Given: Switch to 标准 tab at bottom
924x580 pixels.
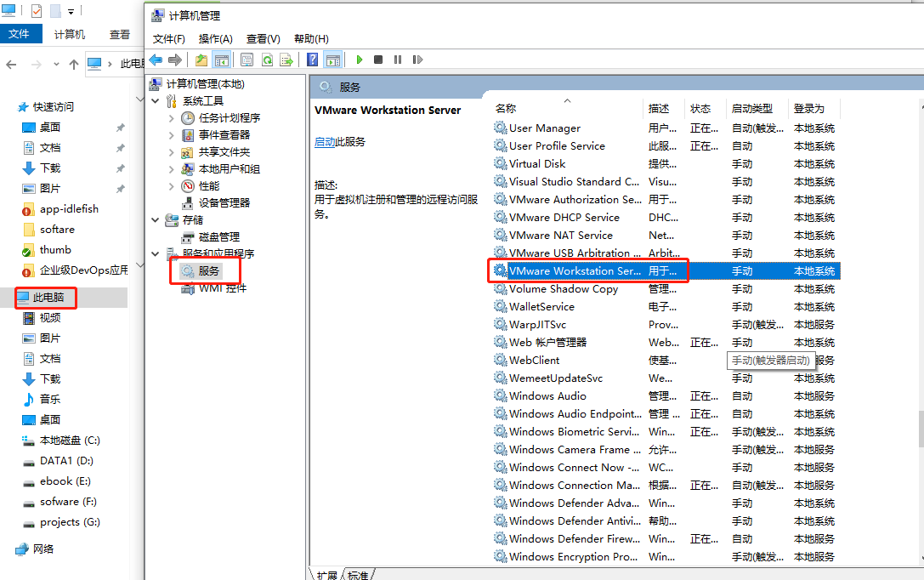Looking at the screenshot, I should (x=358, y=575).
